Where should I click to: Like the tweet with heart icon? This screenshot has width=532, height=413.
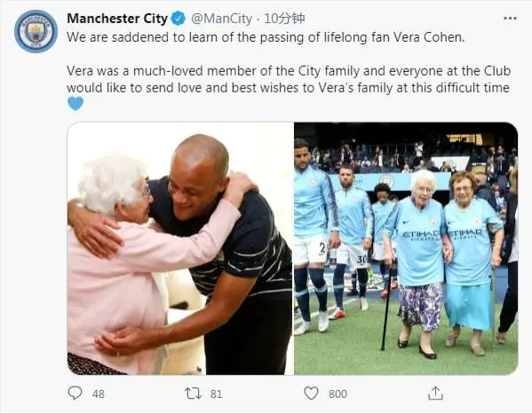point(311,393)
